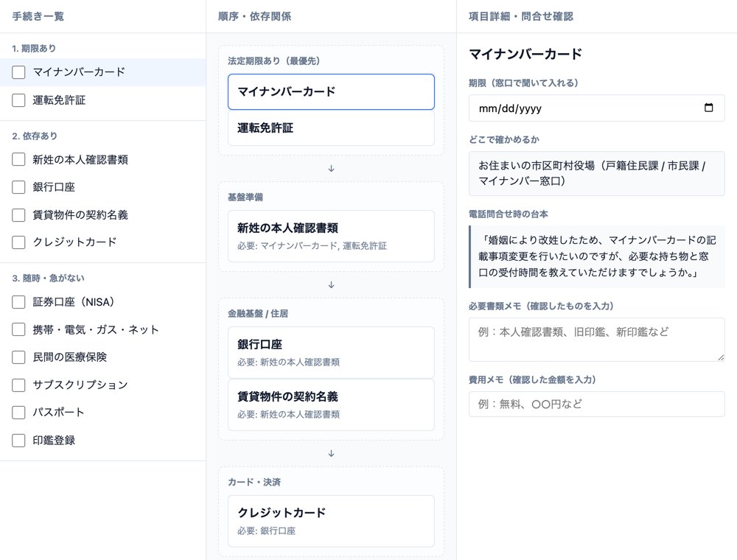737x560 pixels.
Task: Select the マイナンバーカード card in dependency flow
Action: [x=331, y=91]
